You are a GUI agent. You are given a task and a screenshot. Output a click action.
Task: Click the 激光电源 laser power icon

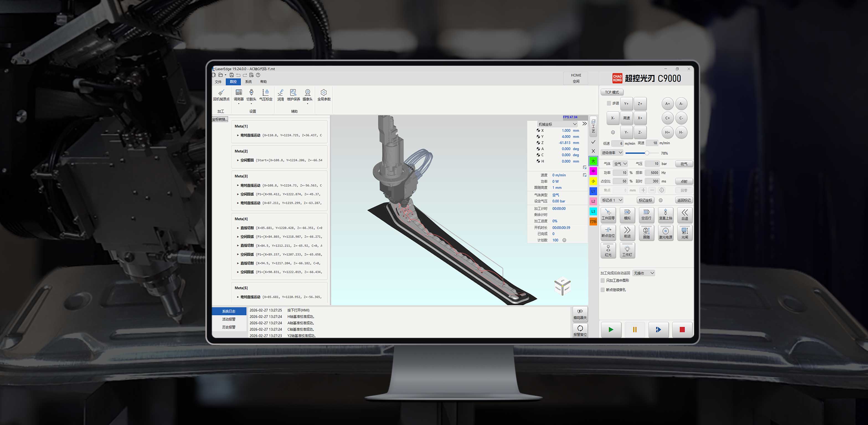pos(665,233)
